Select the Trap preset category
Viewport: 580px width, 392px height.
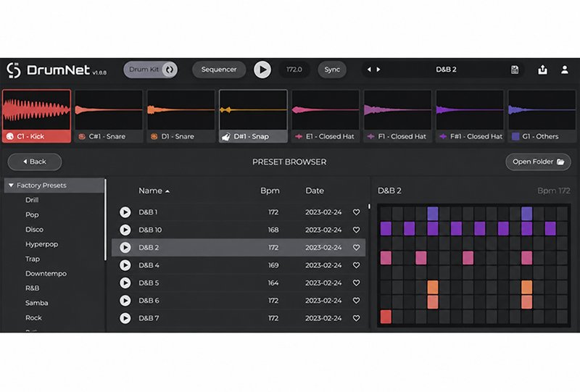(33, 259)
